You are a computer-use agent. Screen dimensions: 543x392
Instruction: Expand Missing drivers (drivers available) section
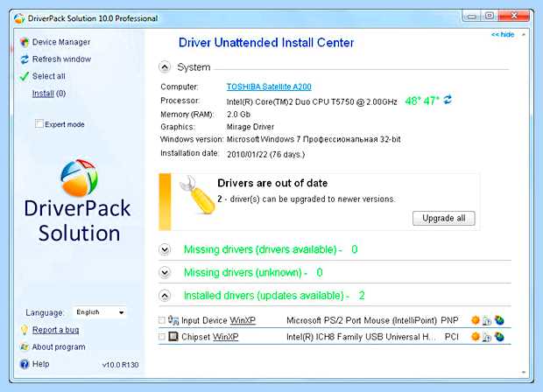pyautogui.click(x=165, y=249)
